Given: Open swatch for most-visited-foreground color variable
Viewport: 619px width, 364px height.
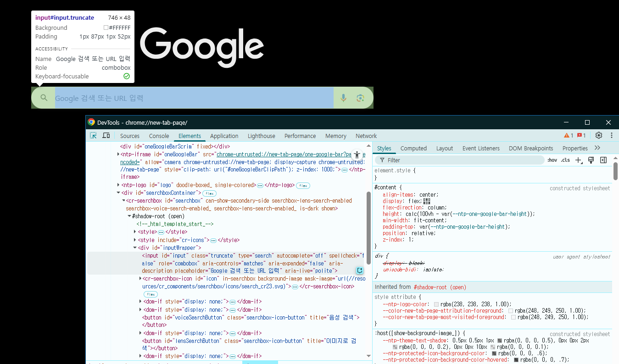Looking at the screenshot, I should pyautogui.click(x=513, y=317).
